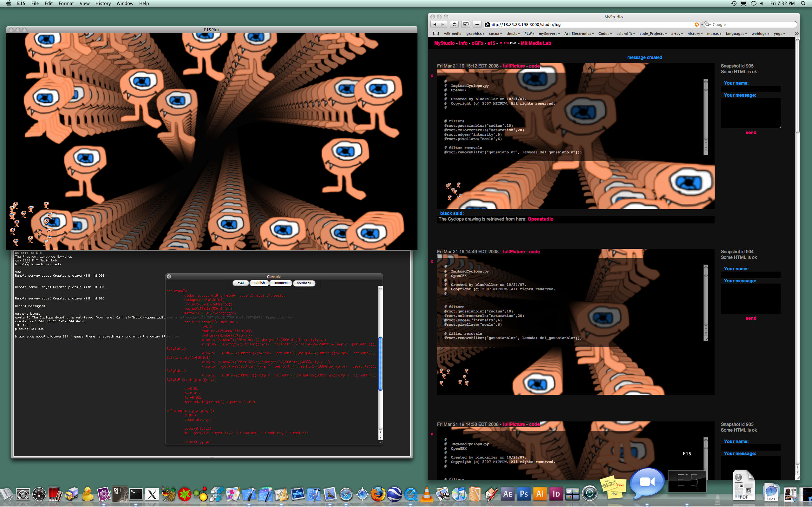Click the add bookmark plus button
This screenshot has width=812, height=507.
477,24
